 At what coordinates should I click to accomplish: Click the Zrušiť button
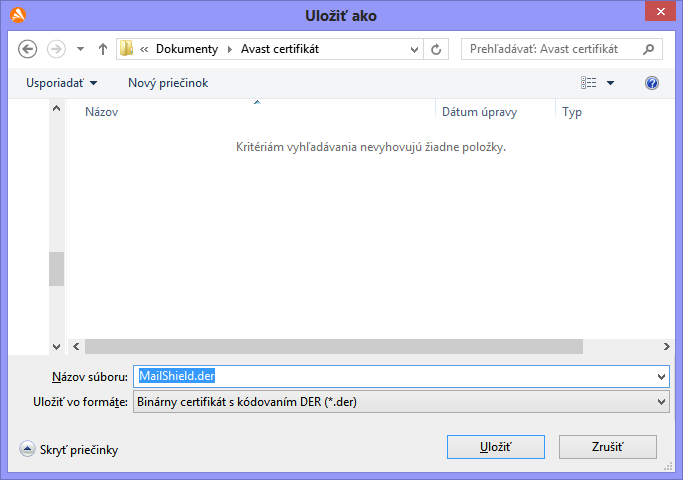[607, 447]
